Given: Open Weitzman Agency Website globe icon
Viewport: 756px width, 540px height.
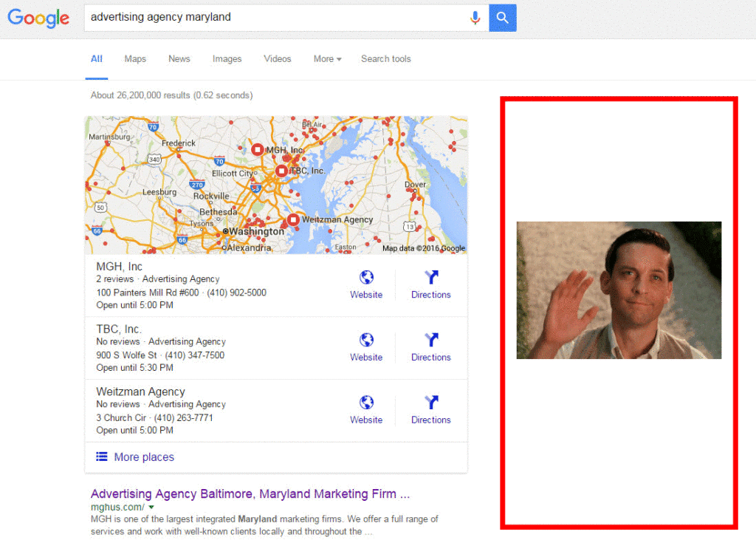Looking at the screenshot, I should pos(366,403).
